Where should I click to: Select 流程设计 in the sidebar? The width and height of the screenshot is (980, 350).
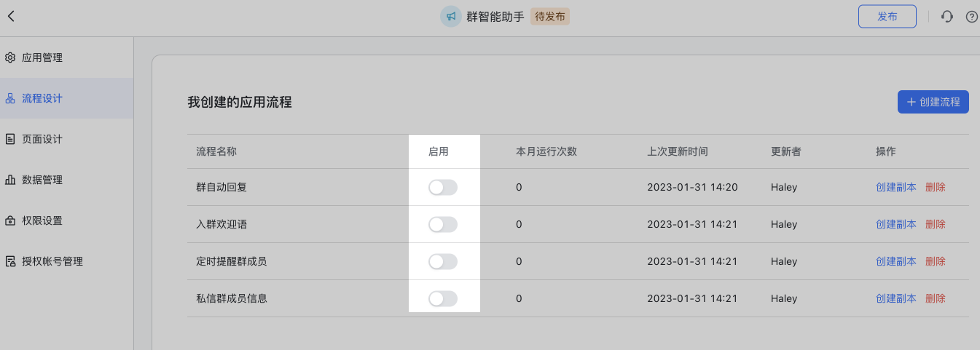(42, 98)
